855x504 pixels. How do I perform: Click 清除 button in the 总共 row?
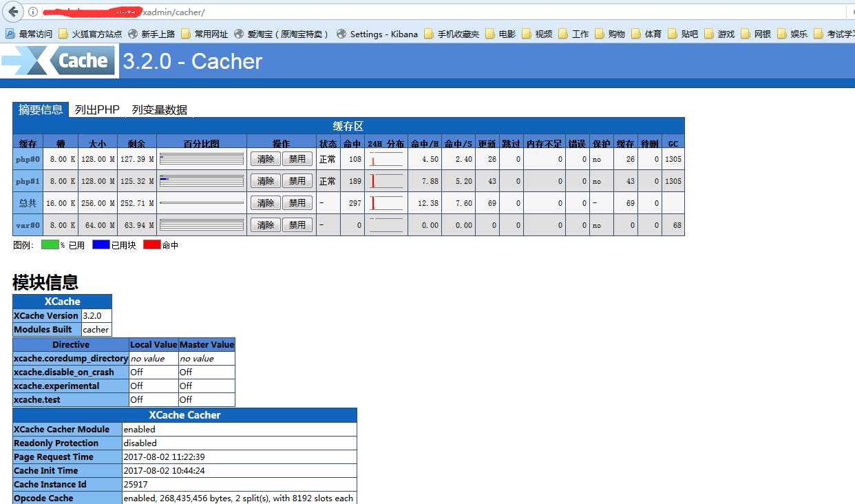[x=265, y=203]
